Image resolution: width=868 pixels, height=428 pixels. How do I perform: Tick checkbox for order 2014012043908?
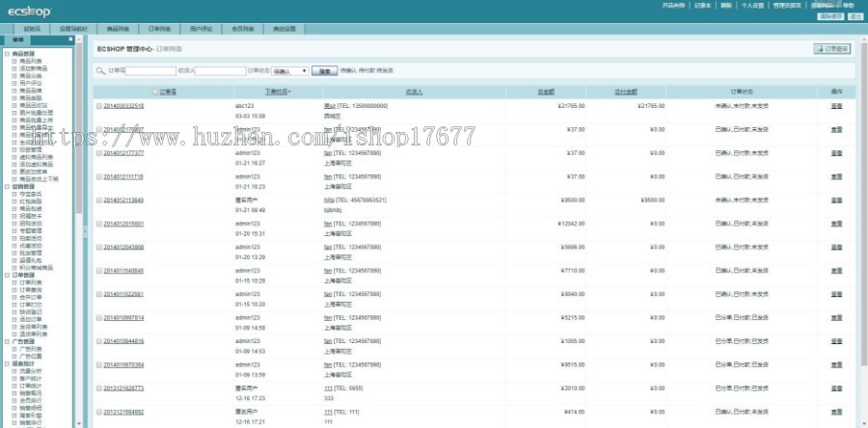99,247
